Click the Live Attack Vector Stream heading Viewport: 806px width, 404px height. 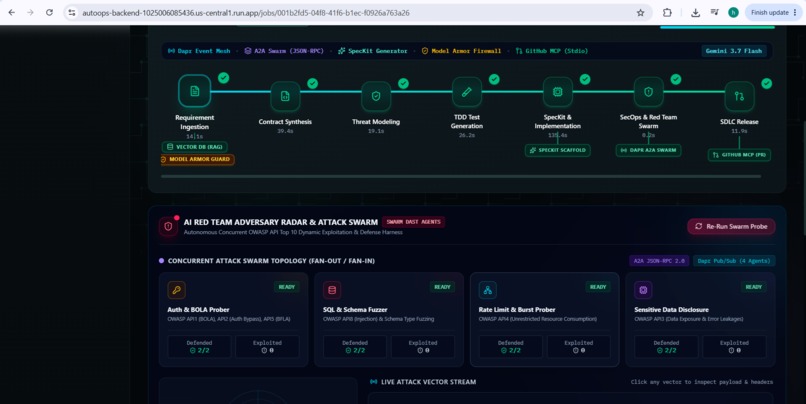click(x=428, y=382)
